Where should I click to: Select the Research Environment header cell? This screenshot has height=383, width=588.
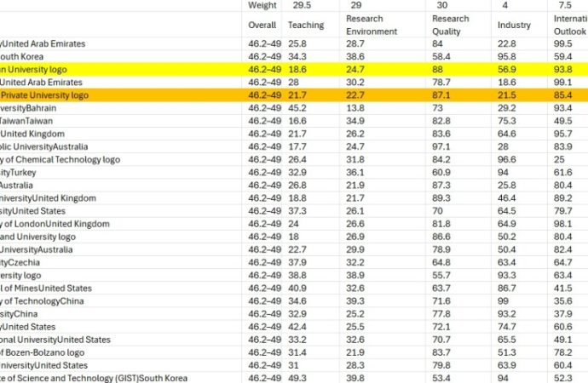pyautogui.click(x=372, y=26)
